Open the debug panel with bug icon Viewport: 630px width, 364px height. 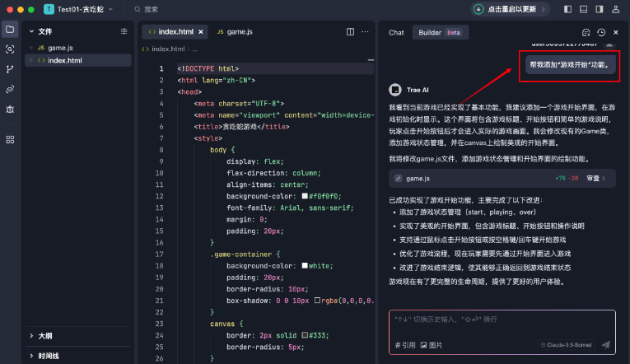(10, 109)
